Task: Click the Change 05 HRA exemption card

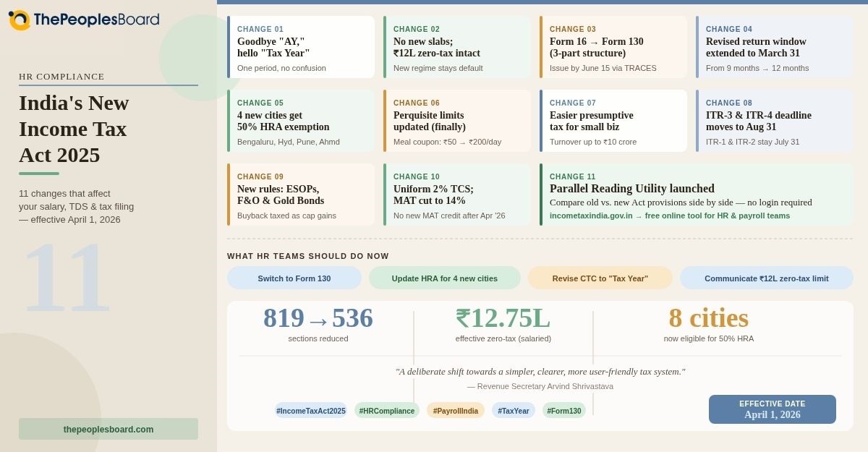Action: [302, 121]
